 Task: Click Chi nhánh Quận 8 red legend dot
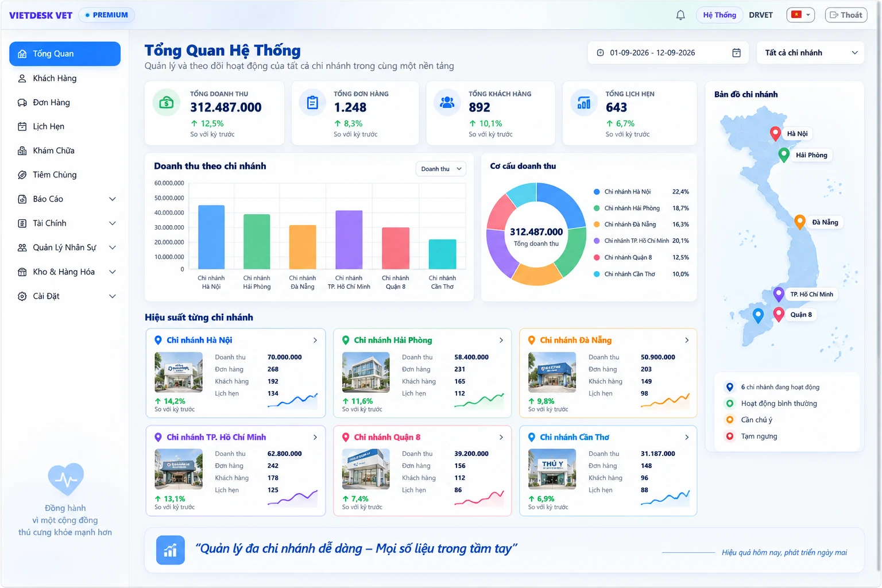click(597, 257)
